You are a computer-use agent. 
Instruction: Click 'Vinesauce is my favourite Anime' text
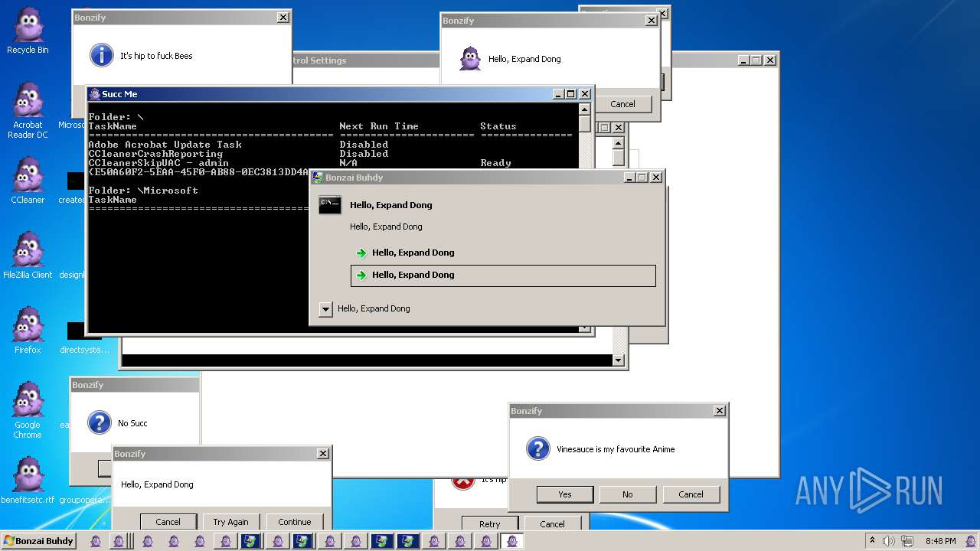tap(616, 449)
